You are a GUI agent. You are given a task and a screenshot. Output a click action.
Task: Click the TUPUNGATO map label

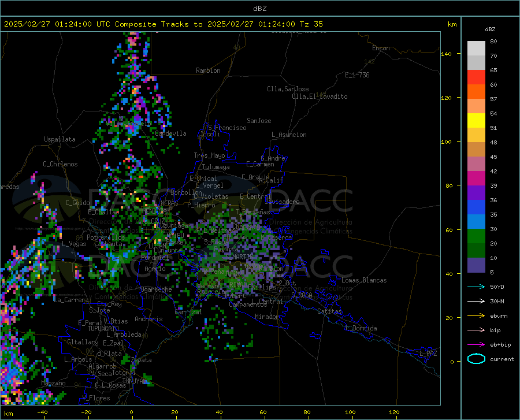pyautogui.click(x=103, y=329)
